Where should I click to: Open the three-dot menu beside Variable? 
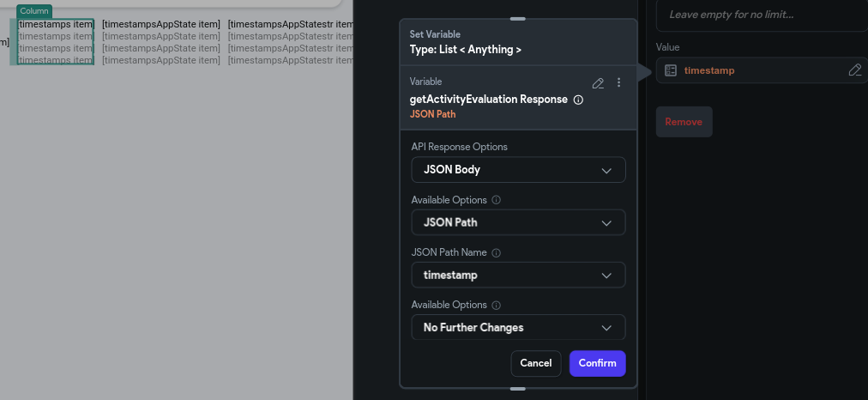619,82
